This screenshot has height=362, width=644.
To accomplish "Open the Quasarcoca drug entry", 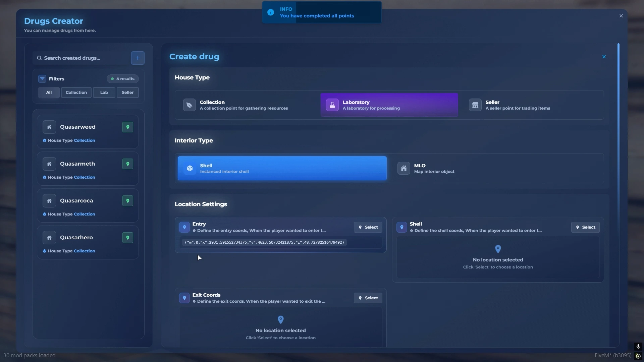I will (88, 205).
